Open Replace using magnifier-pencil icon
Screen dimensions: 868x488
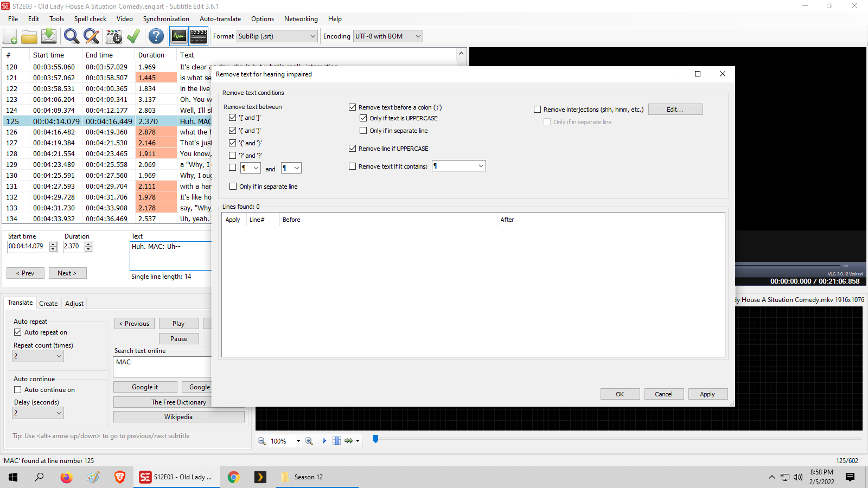click(91, 36)
